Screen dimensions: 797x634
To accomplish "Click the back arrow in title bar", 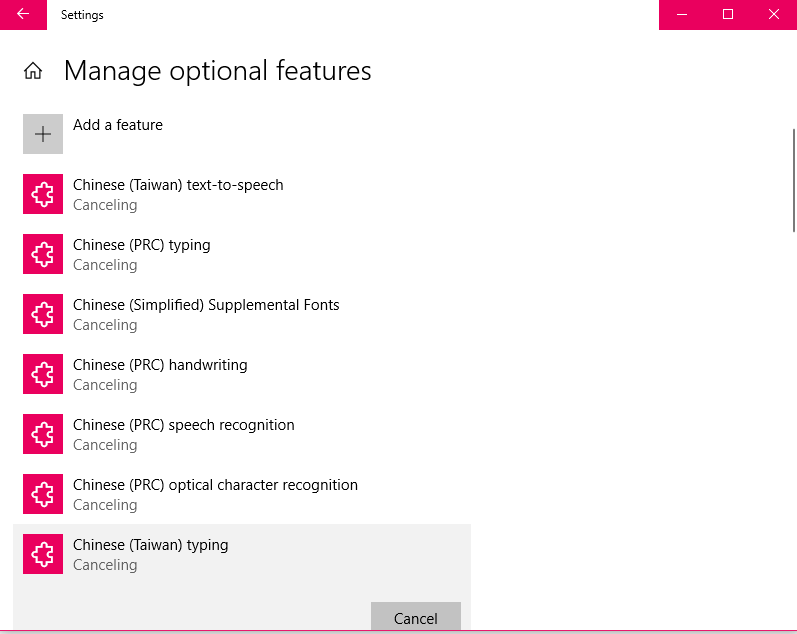I will coord(22,15).
